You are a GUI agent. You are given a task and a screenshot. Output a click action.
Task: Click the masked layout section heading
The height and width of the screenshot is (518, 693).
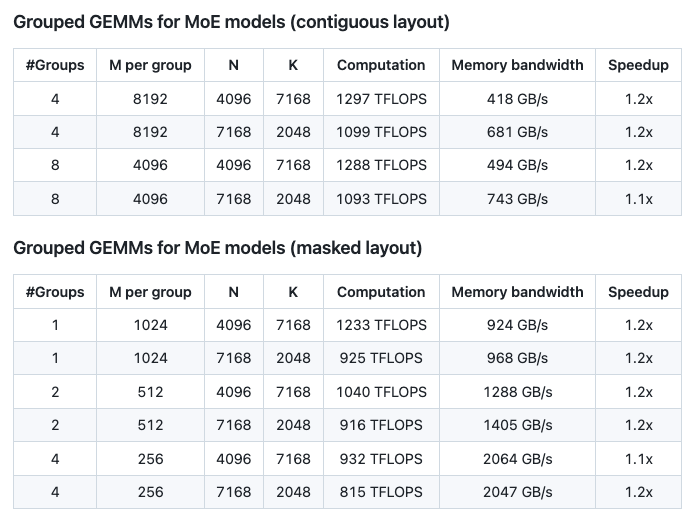(217, 249)
